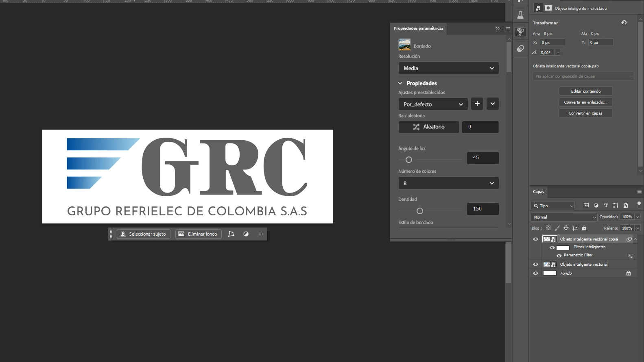644x362 pixels.
Task: Toggle lock all padlock icon
Action: (584, 228)
